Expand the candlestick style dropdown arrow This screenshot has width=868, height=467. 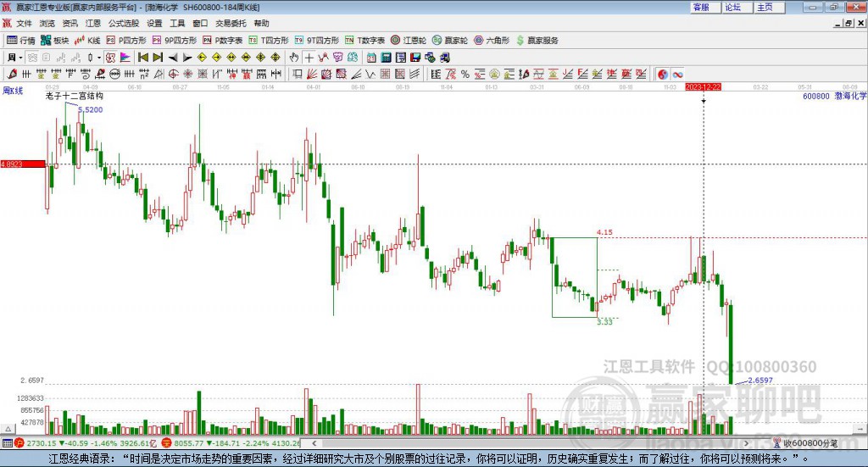pos(99,58)
